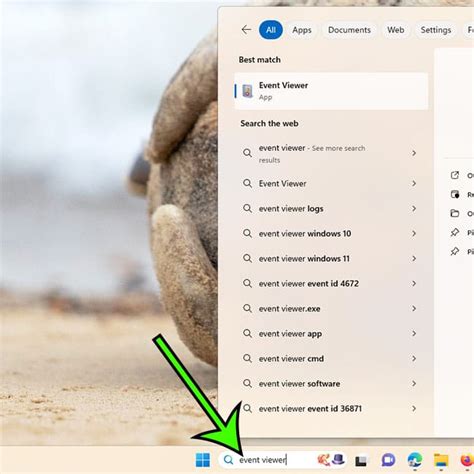Switch to the Documents filter tab
This screenshot has height=474, width=474.
point(349,30)
